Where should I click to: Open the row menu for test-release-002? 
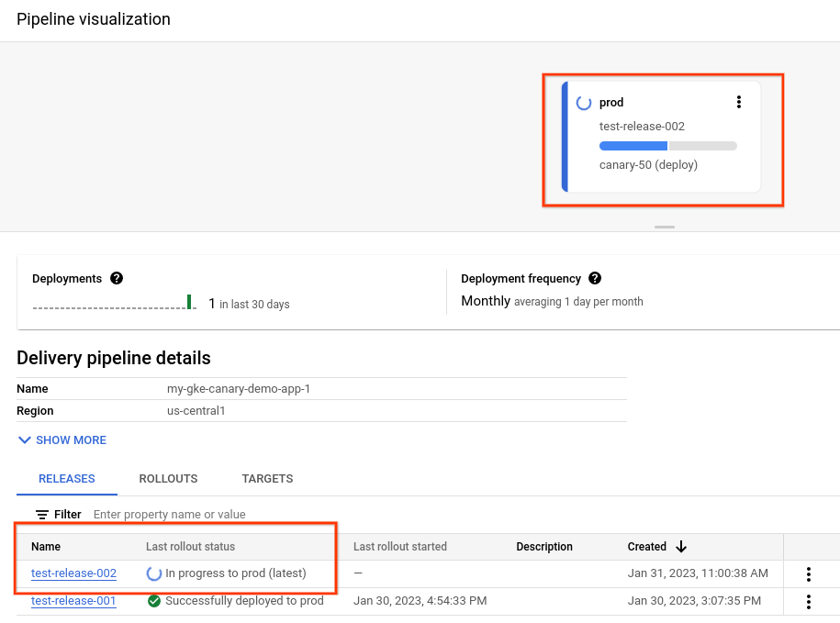pos(809,573)
